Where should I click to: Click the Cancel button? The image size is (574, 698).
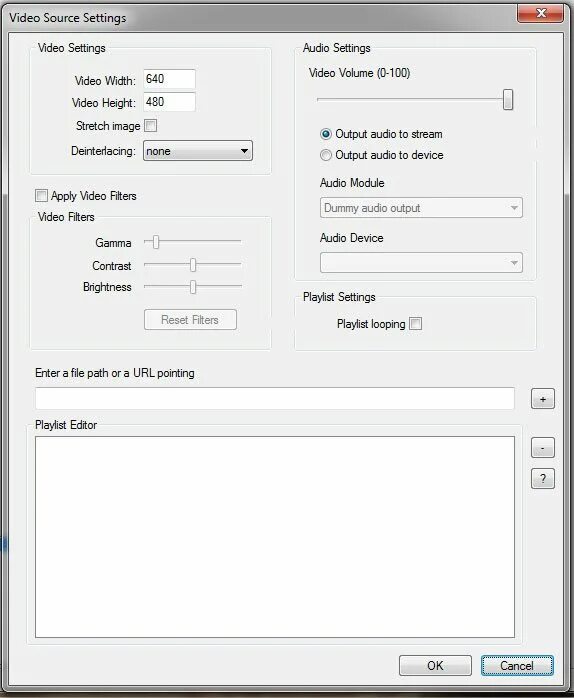click(517, 666)
